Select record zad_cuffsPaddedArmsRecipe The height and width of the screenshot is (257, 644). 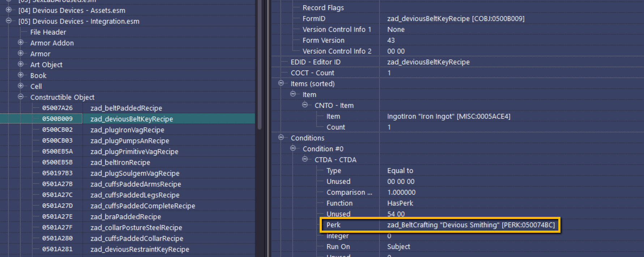136,184
